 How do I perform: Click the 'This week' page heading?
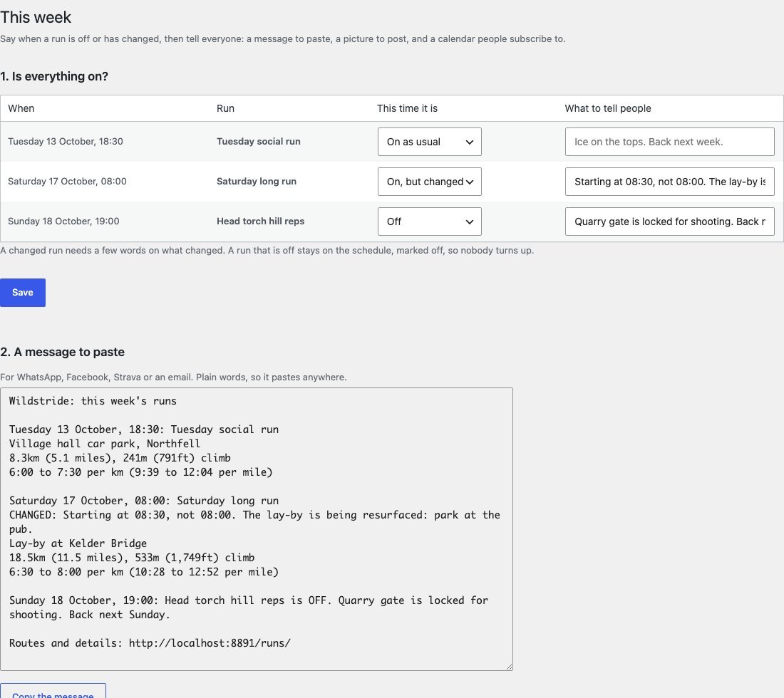tap(36, 18)
